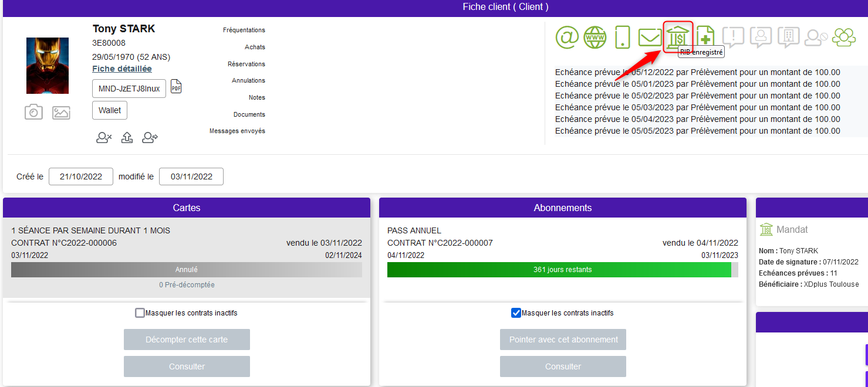This screenshot has width=868, height=387.
Task: Open the www globe website icon
Action: (x=595, y=37)
